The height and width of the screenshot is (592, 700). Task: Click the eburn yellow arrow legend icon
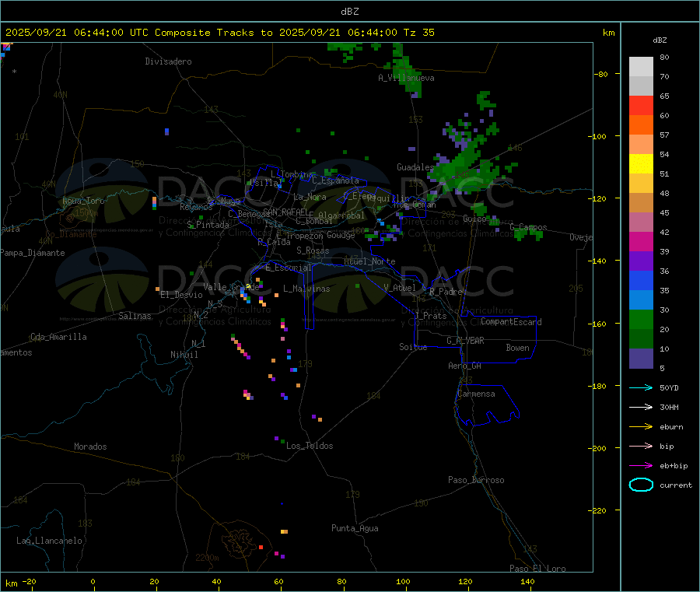641,427
